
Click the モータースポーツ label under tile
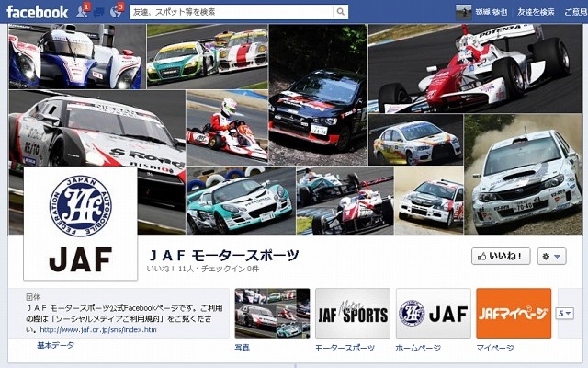(x=345, y=348)
